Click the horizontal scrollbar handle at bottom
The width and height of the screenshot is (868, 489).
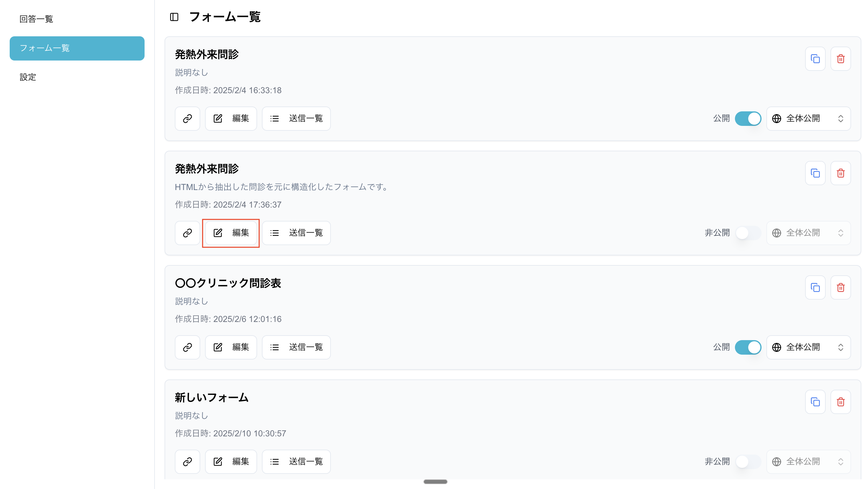435,481
